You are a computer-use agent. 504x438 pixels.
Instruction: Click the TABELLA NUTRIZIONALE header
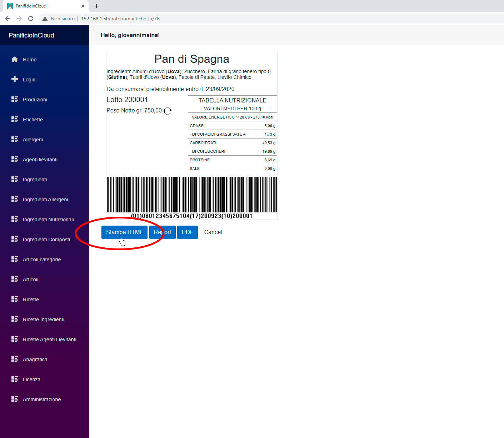click(x=233, y=100)
